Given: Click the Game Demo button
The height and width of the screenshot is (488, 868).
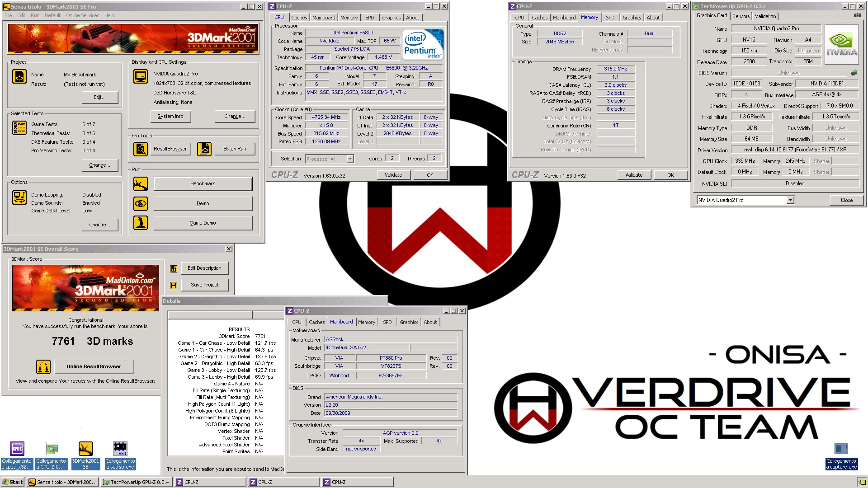Looking at the screenshot, I should (203, 223).
